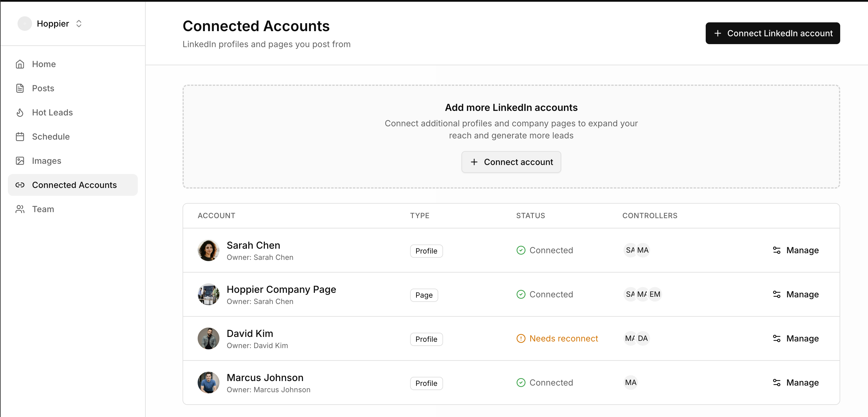Go to Hot Leads page
Screen dimensions: 868x417
[52, 112]
